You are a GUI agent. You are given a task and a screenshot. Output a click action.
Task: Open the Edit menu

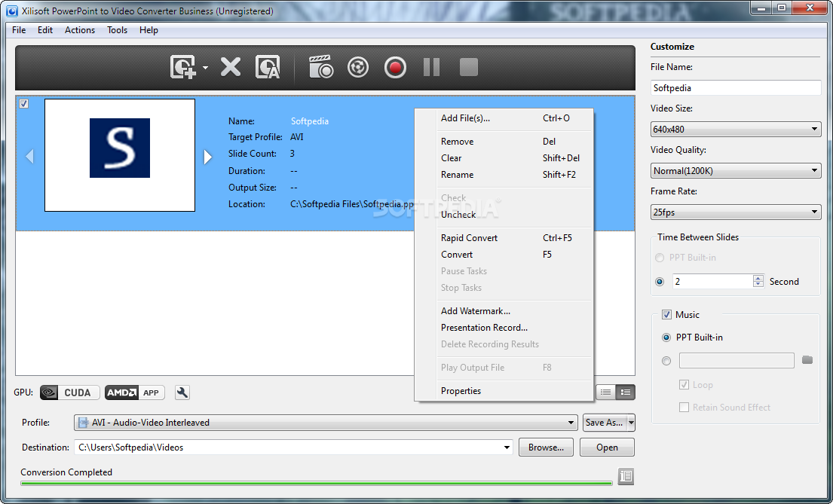[45, 29]
